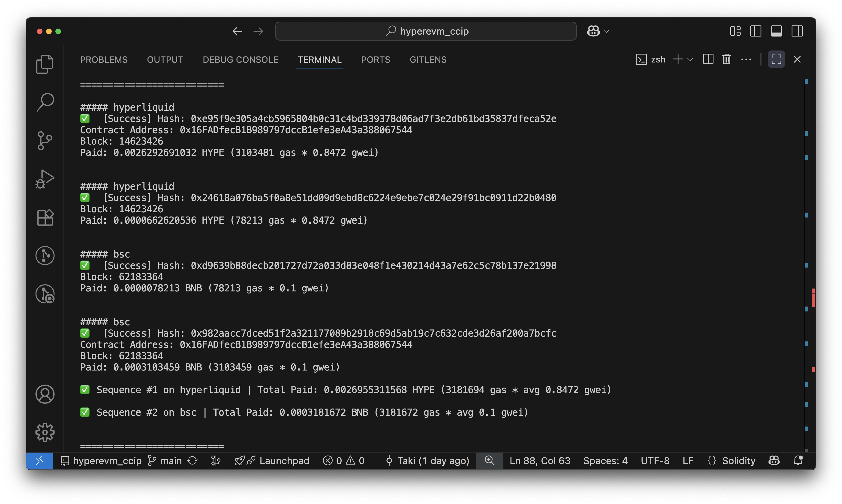Viewport: 842px width, 504px height.
Task: Open Run and Debug view
Action: click(45, 179)
